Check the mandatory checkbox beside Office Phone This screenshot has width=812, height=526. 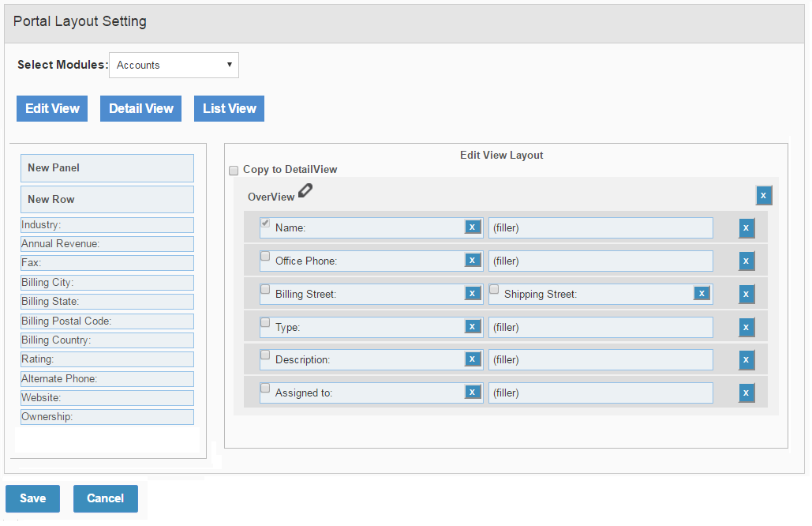(x=264, y=255)
